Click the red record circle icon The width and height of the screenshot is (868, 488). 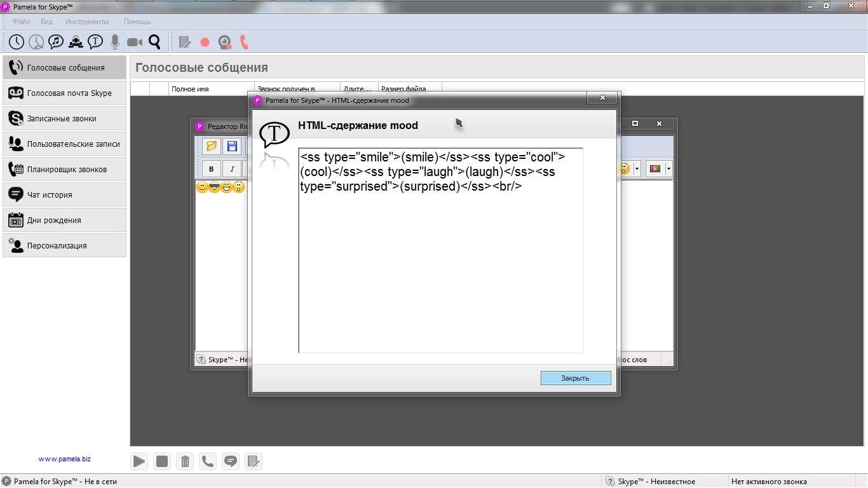205,43
